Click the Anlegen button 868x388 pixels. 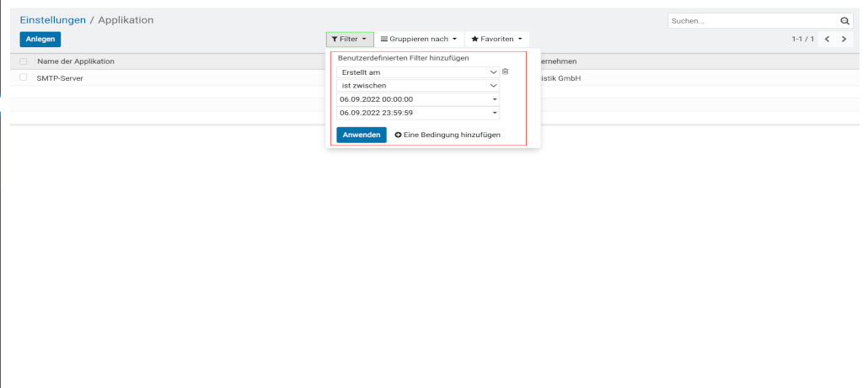coord(40,40)
